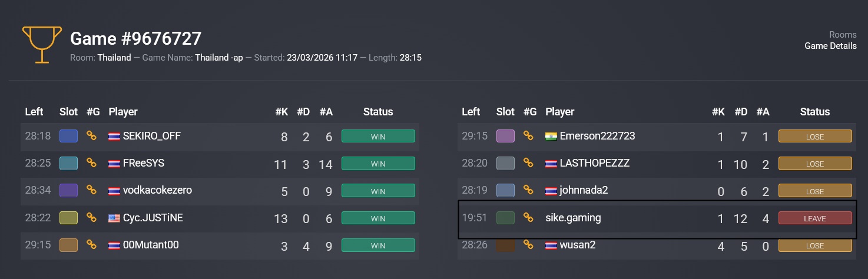Click the blue slot swatch for SEKIRO_OFF

tap(68, 136)
